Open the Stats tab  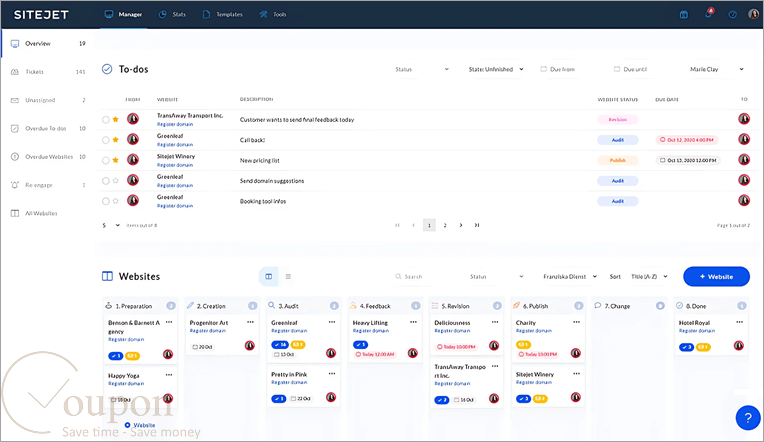172,15
